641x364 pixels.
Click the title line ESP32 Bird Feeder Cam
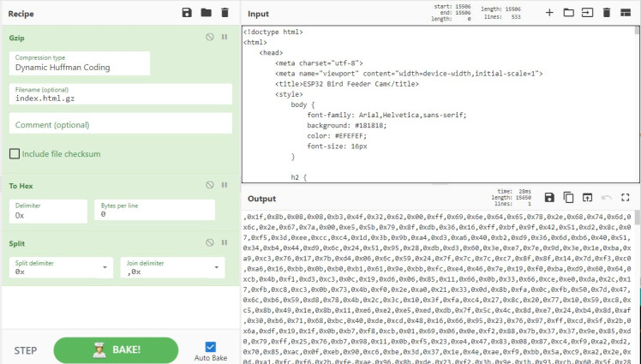347,84
